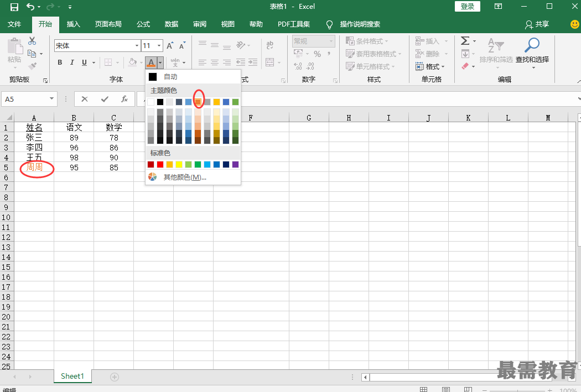The height and width of the screenshot is (392, 581).
Task: Switch to the 页面布局 Page Layout tab
Action: coord(108,24)
